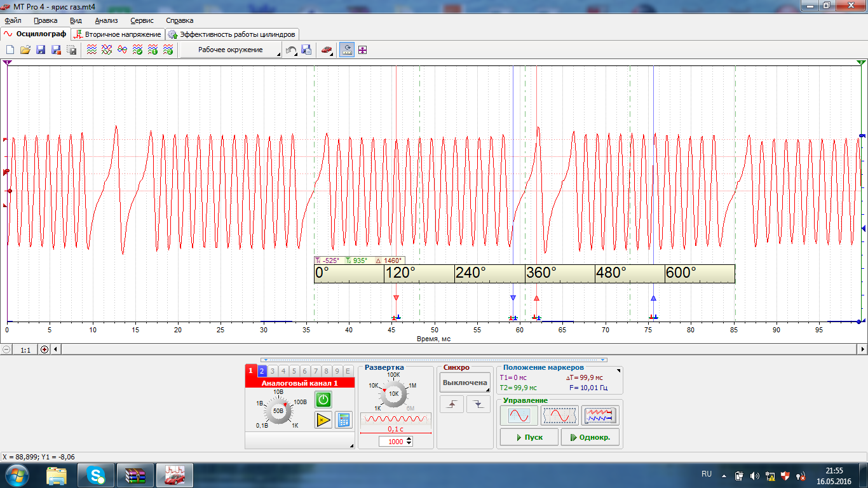
Task: Open the Выключена sync mode dropdown
Action: pos(465,383)
